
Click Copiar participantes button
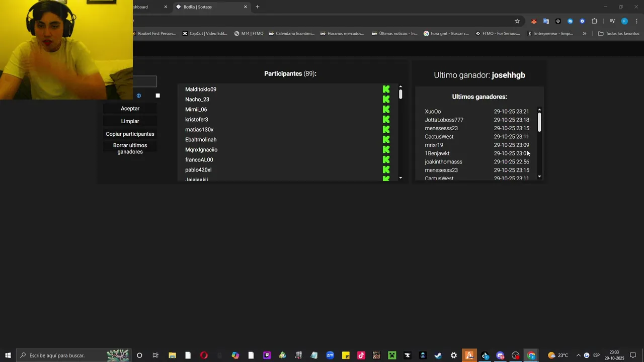130,134
